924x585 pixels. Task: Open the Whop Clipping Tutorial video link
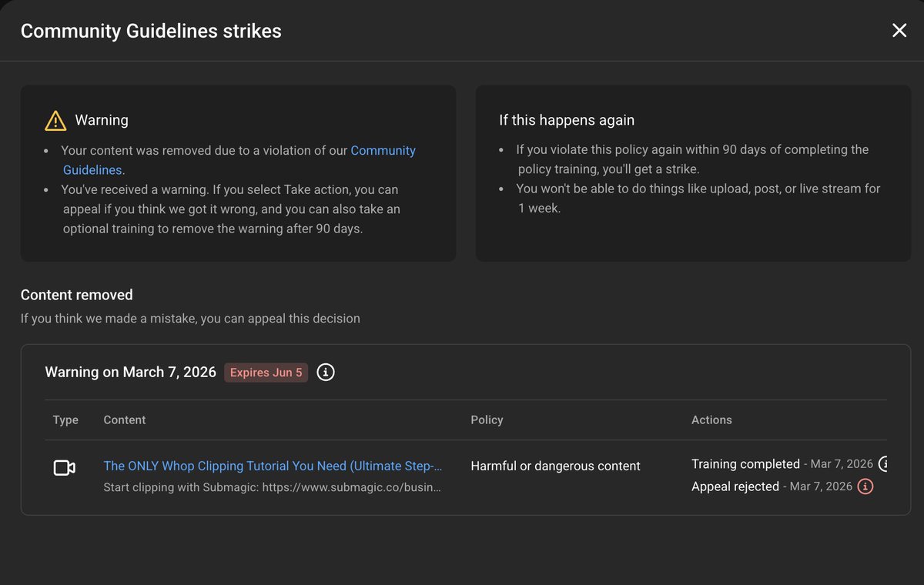tap(273, 466)
